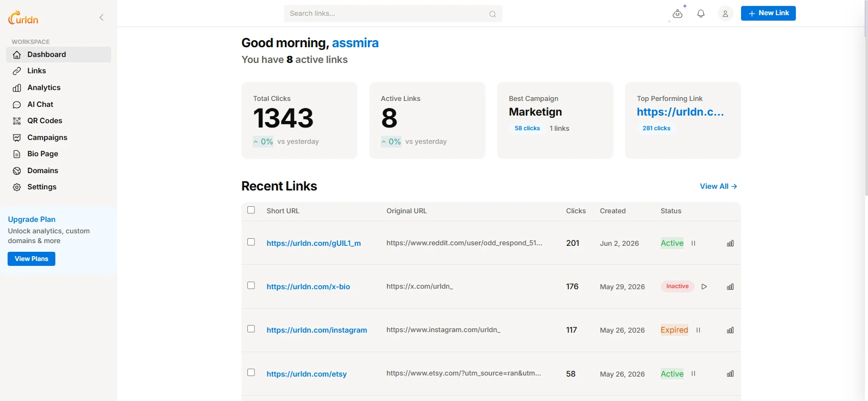The width and height of the screenshot is (868, 401).
Task: Toggle the select-all links checkbox
Action: pos(251,210)
